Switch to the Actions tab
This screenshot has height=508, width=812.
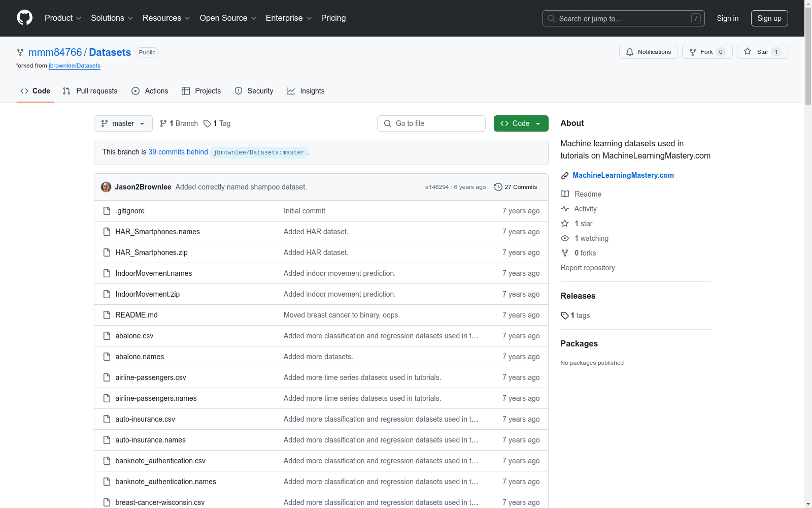tap(150, 91)
